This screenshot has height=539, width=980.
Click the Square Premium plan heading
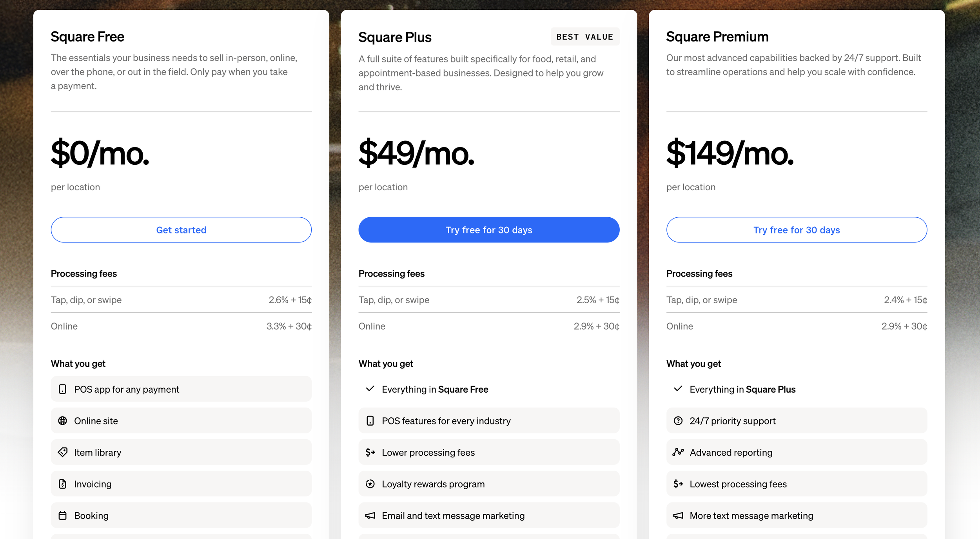(717, 37)
